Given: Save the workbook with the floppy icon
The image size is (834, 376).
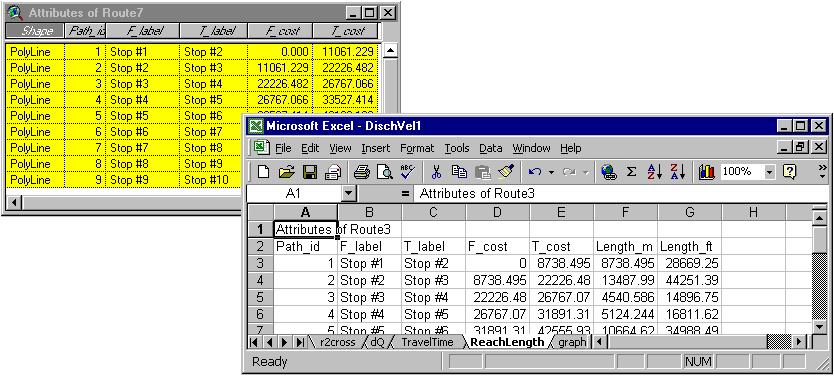Looking at the screenshot, I should pos(310,172).
